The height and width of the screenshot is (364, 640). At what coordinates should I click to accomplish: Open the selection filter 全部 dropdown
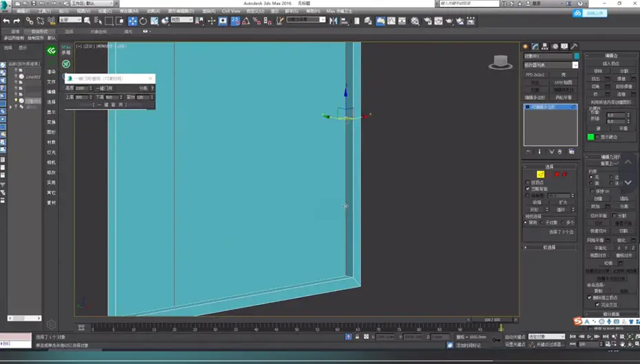pos(70,19)
